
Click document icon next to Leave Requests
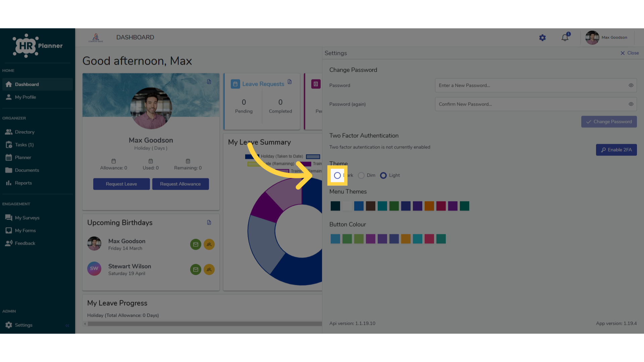289,82
